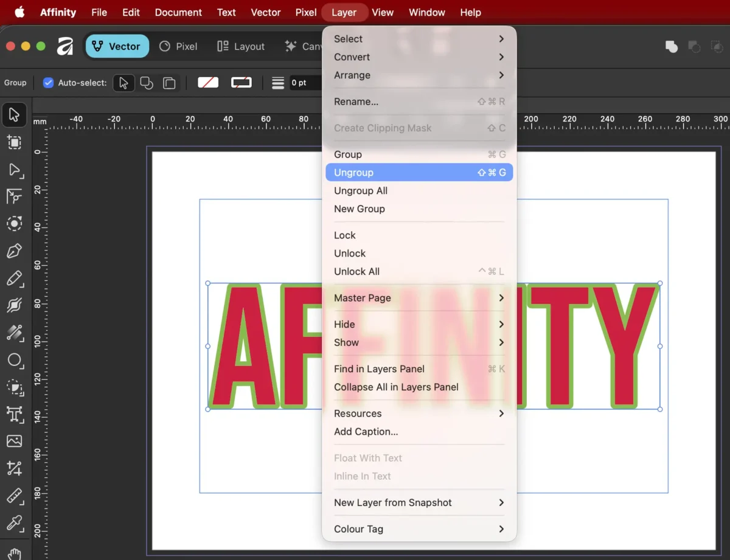Click the boolean Add shapes icon
730x560 pixels.
(x=672, y=47)
